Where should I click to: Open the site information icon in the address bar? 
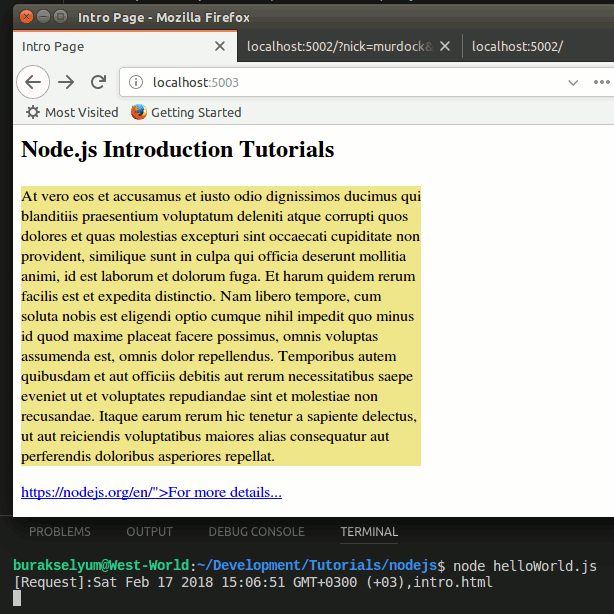pos(136,82)
